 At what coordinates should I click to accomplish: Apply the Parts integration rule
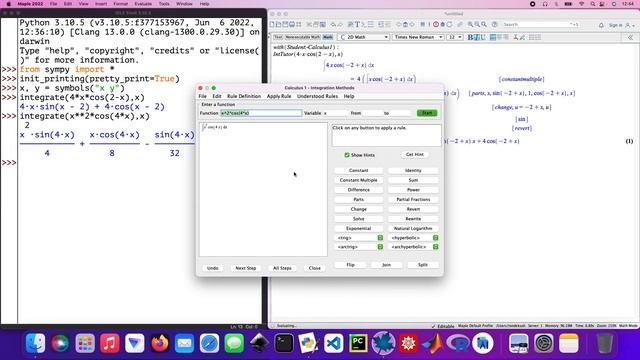[x=358, y=199]
